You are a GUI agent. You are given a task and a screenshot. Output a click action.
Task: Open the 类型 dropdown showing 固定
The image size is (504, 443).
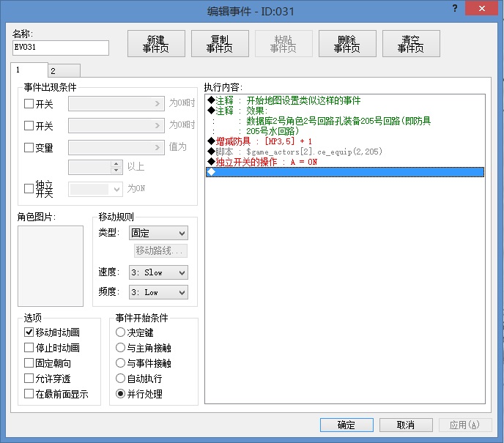point(158,234)
